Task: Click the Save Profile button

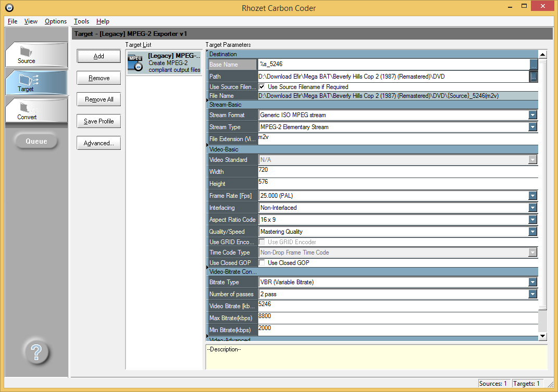Action: coord(98,121)
